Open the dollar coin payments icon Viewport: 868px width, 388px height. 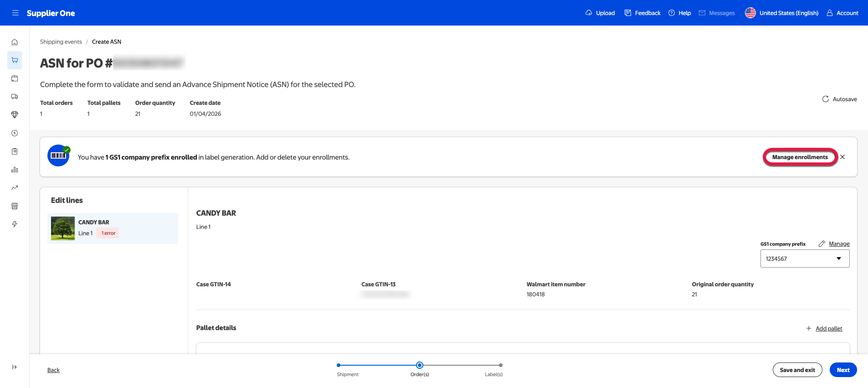(15, 133)
